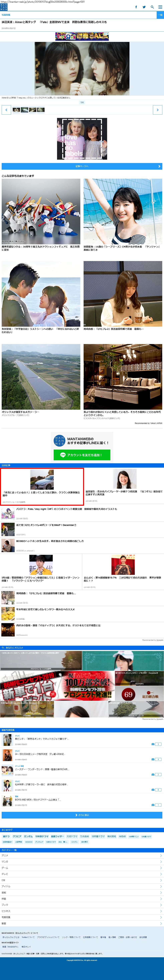The image size is (164, 980).
Task: Expand the アイドル category row
Action: [82, 886]
